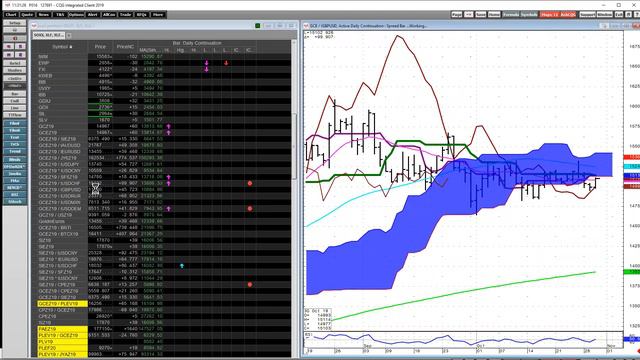Image resolution: width=640 pixels, height=360 pixels.
Task: Click the RSI study pane in chart
Action: (x=463, y=340)
